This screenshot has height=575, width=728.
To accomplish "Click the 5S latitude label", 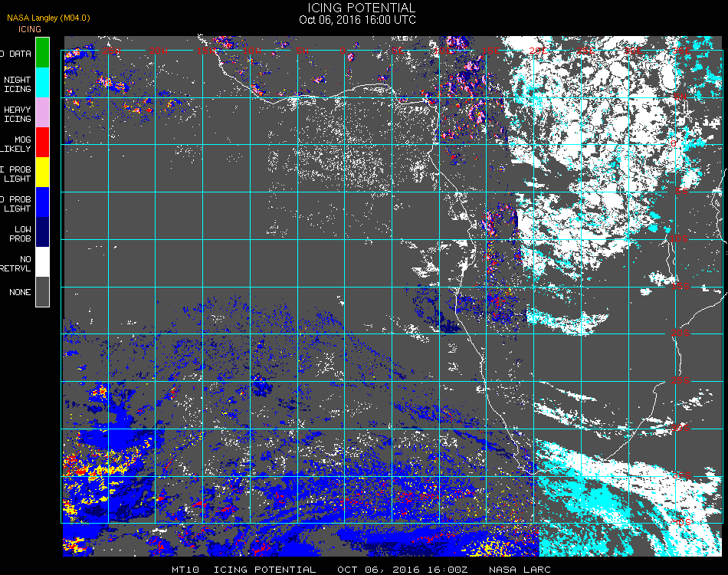I will click(x=681, y=192).
